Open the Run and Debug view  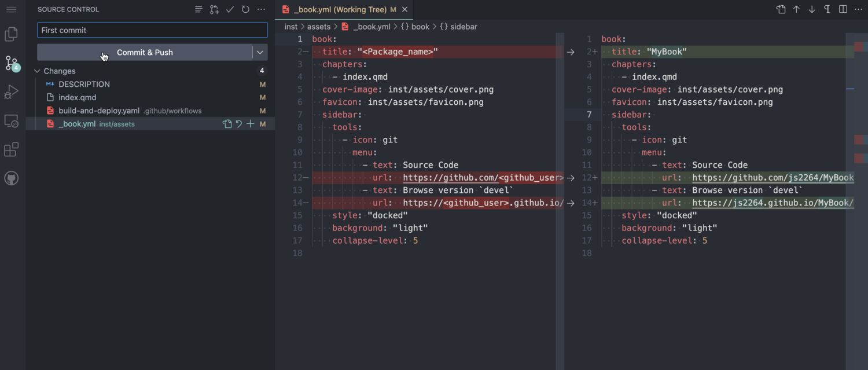pos(11,92)
